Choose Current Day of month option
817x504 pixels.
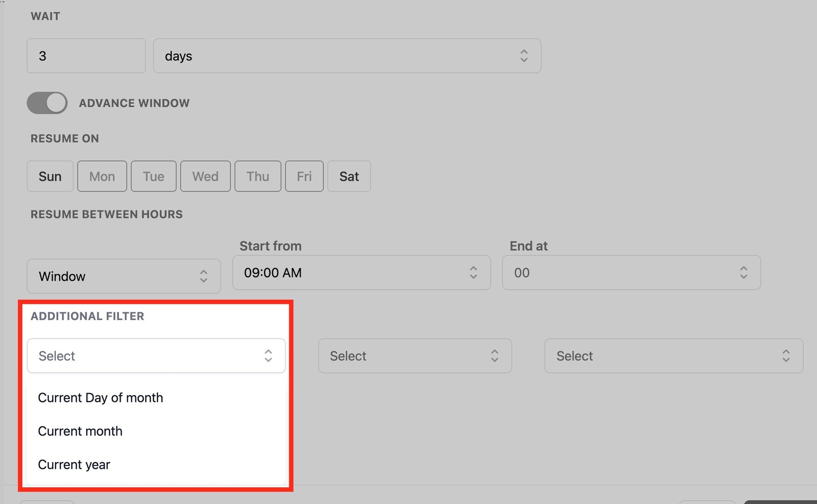[101, 398]
